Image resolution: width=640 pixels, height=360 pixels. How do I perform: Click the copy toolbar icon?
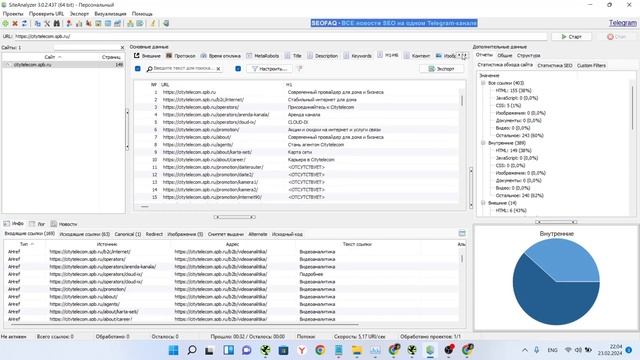click(x=38, y=24)
